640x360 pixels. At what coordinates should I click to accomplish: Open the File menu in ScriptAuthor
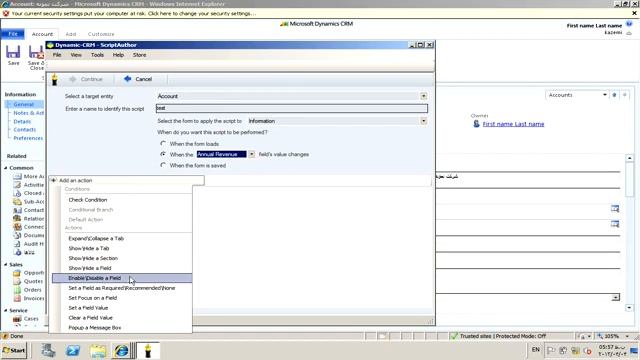(x=57, y=55)
